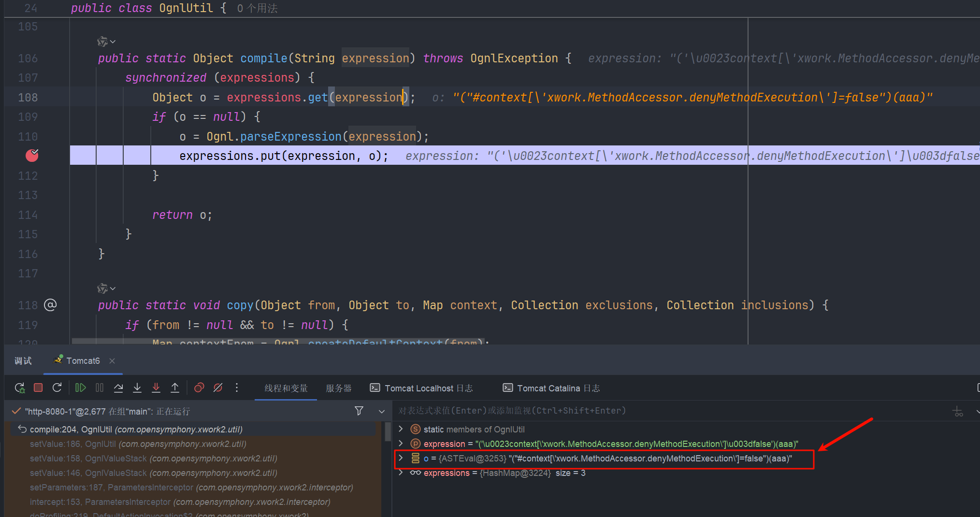Stop the Tomcat6 debug session
Image resolution: width=980 pixels, height=517 pixels.
(38, 388)
